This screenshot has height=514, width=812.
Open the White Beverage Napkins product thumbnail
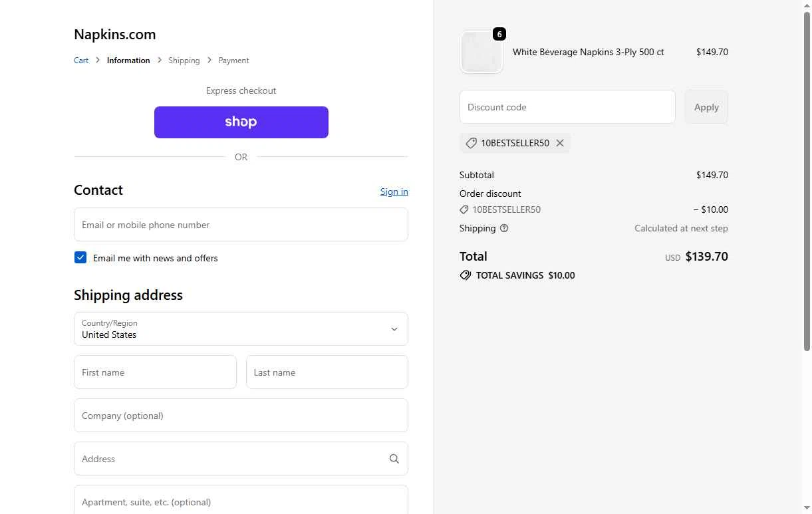click(481, 53)
